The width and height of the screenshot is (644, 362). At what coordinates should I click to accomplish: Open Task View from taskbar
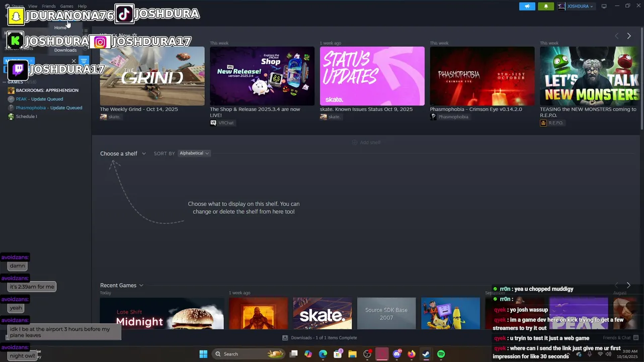(294, 354)
